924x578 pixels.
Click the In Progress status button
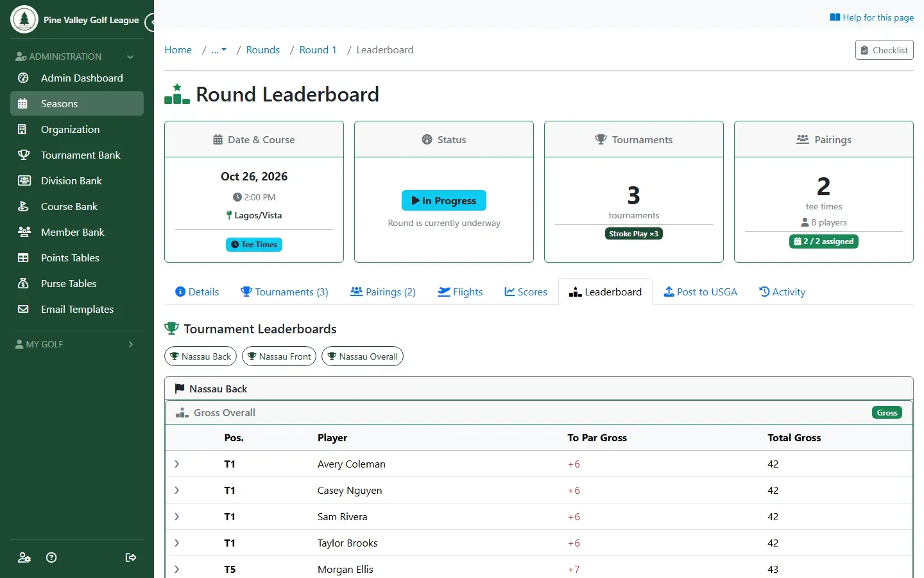pos(444,200)
